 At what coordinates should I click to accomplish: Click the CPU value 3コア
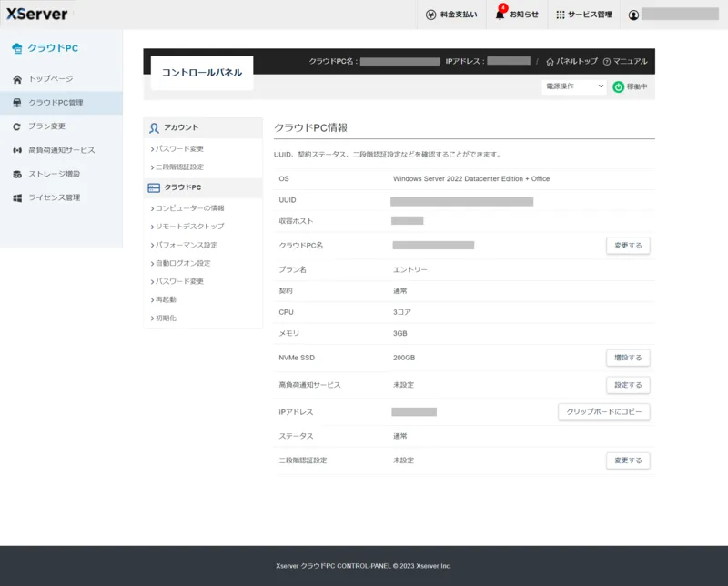pos(402,312)
